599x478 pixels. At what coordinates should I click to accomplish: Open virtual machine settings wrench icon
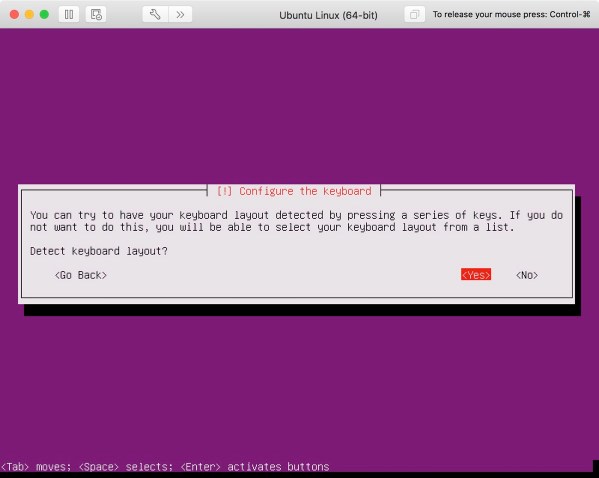155,15
